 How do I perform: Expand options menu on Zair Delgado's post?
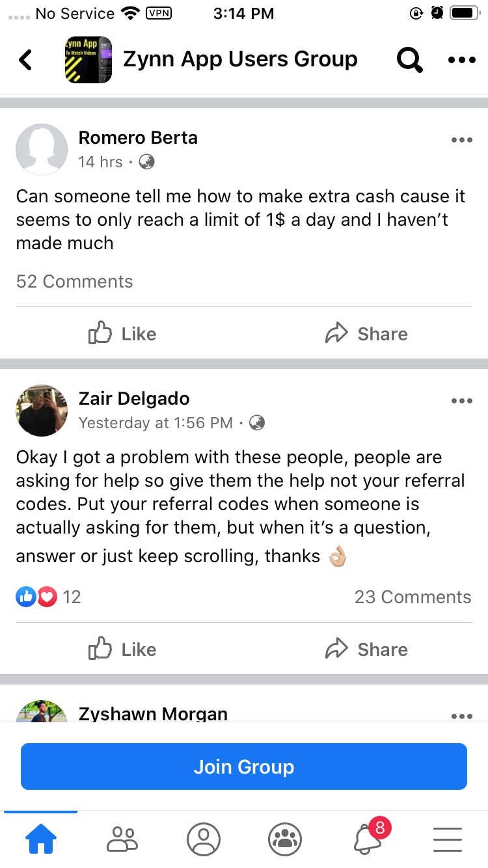pyautogui.click(x=461, y=401)
